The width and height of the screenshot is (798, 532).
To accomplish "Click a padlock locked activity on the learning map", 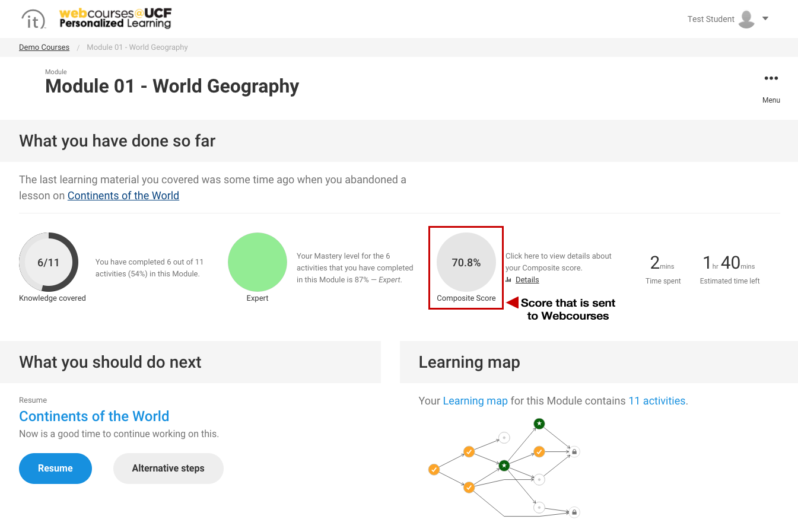I will click(574, 451).
